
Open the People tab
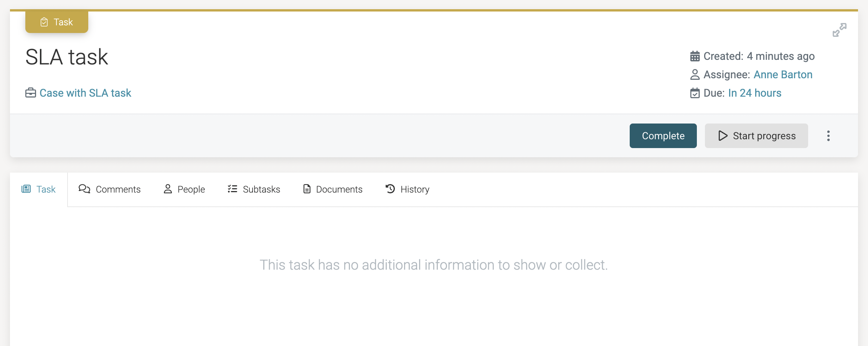(x=184, y=189)
